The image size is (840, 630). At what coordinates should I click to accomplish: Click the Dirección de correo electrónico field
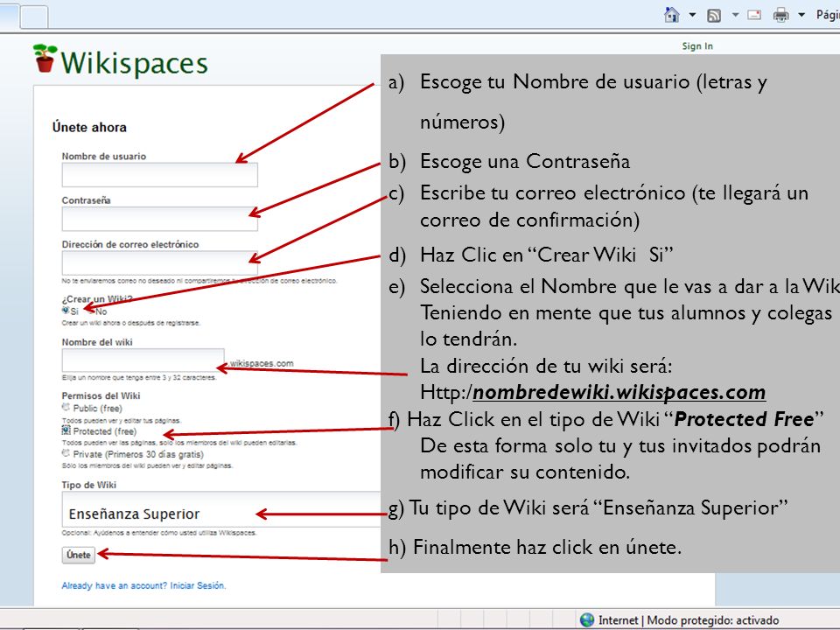click(159, 263)
